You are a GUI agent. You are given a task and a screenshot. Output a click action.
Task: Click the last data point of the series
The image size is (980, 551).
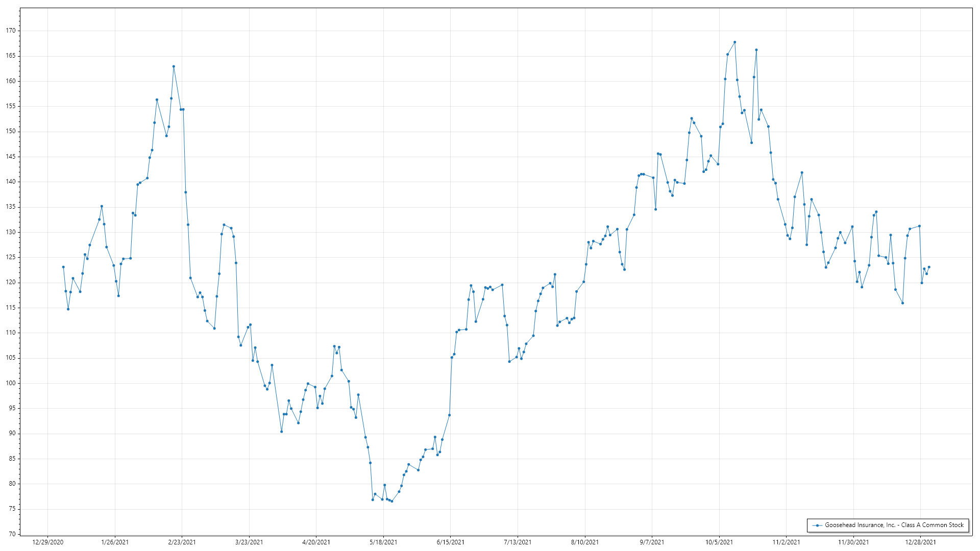pos(928,267)
